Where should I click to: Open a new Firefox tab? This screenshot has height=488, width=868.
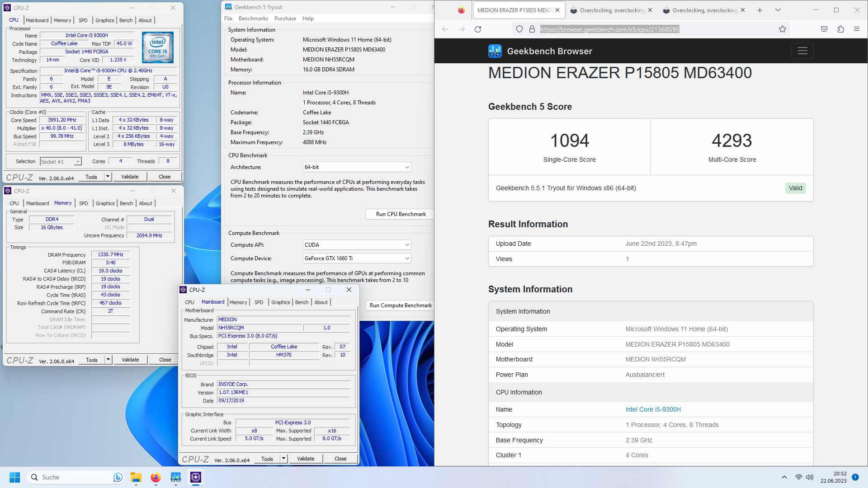point(760,10)
